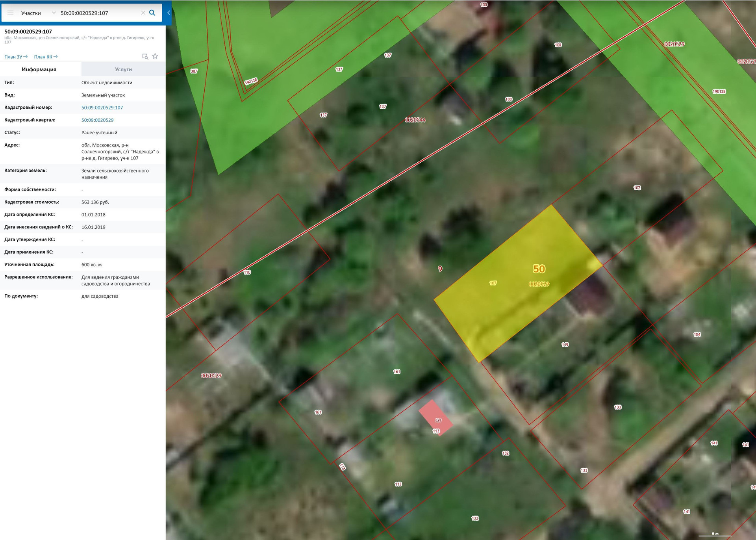Image resolution: width=756 pixels, height=540 pixels.
Task: Click the search input with cadastral number
Action: point(98,13)
